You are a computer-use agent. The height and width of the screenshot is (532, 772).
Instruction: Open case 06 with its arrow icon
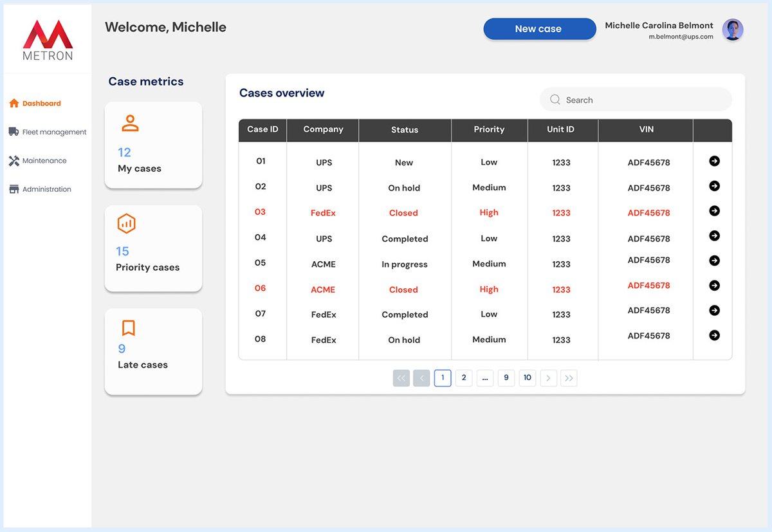(714, 285)
